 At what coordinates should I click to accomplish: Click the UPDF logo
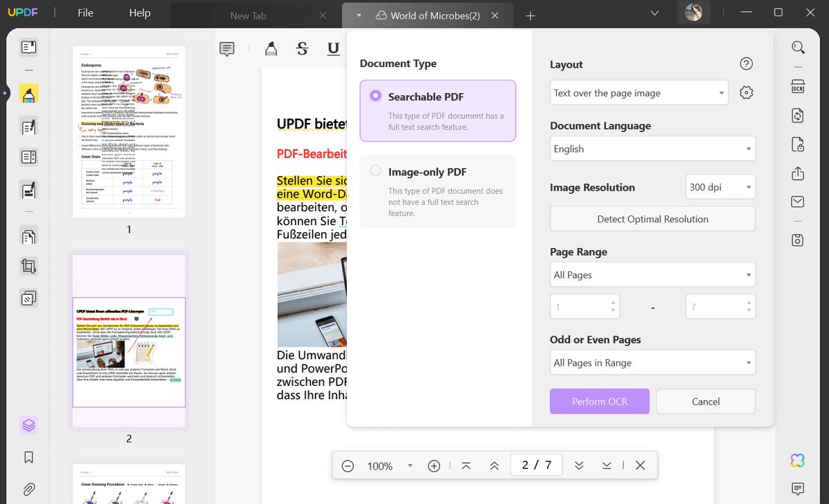coord(24,13)
